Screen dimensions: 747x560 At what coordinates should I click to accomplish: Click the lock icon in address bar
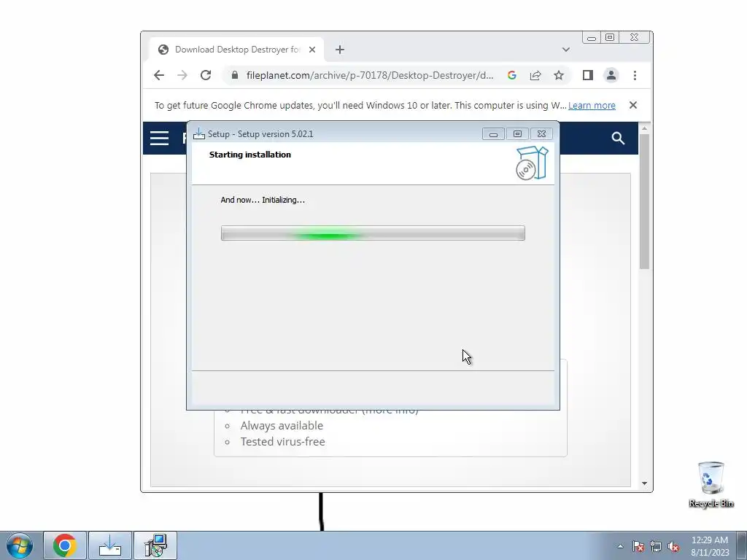coord(235,75)
